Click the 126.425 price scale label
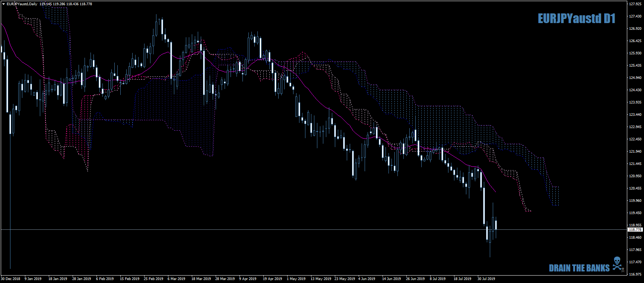 tap(635, 41)
